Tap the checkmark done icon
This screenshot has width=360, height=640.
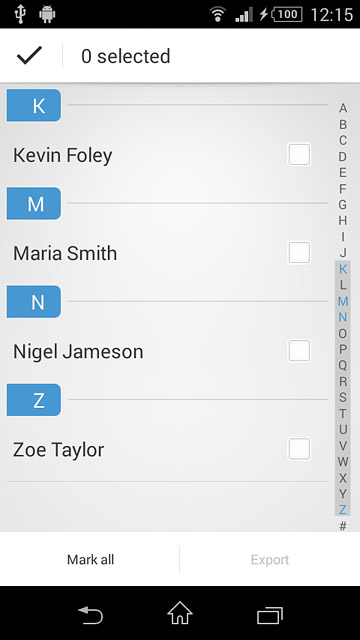[29, 55]
